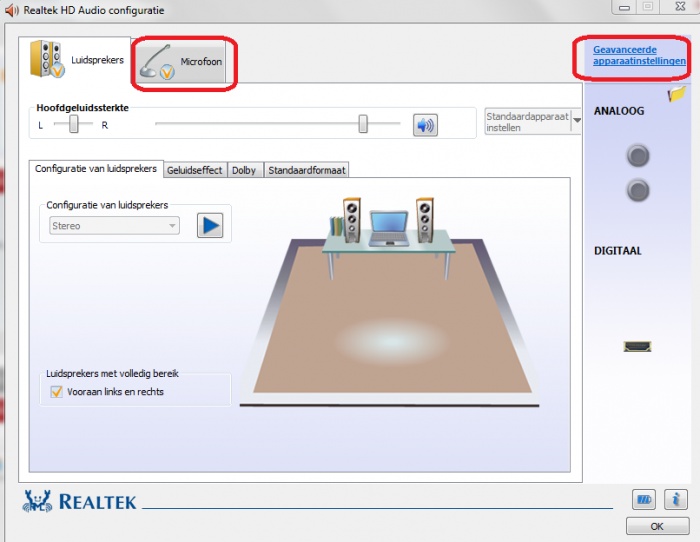
Task: Click the title bar speaker icon
Action: click(12, 10)
